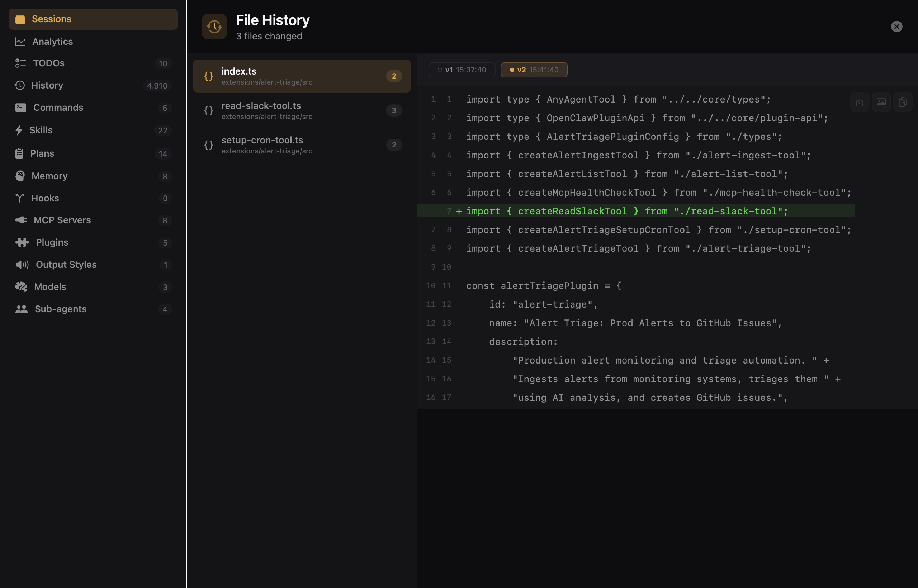Select the v2 version pill
Image resolution: width=918 pixels, height=588 pixels.
point(534,70)
